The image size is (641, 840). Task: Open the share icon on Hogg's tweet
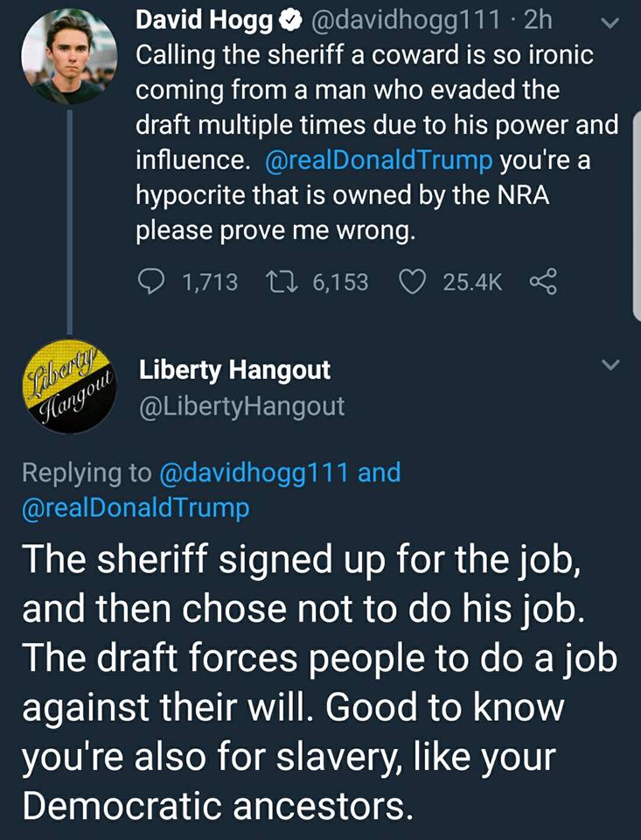click(x=544, y=282)
